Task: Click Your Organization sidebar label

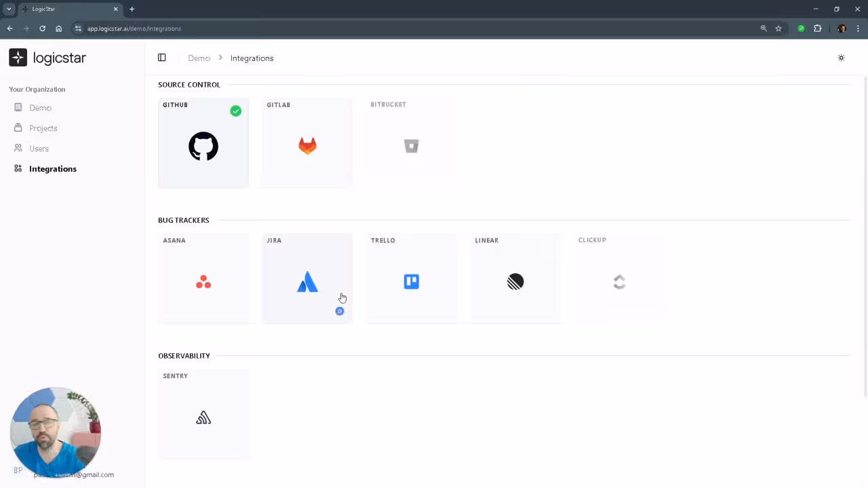Action: pyautogui.click(x=37, y=89)
